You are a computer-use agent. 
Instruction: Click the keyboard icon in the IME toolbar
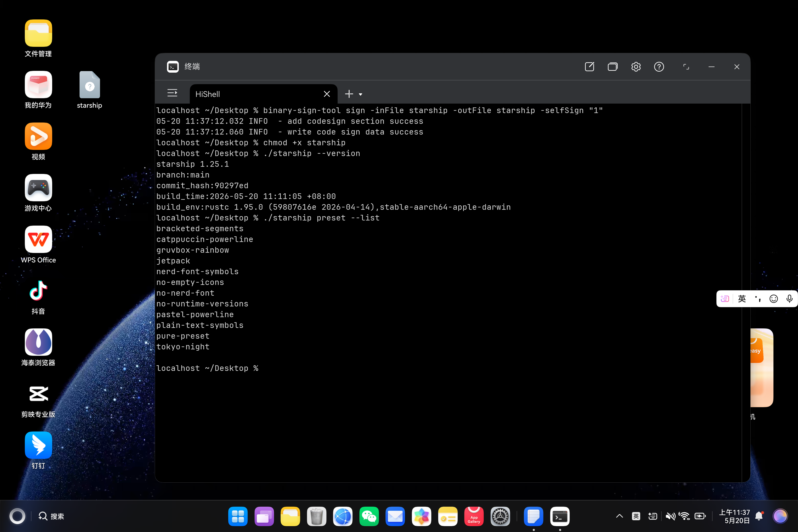[725, 298]
